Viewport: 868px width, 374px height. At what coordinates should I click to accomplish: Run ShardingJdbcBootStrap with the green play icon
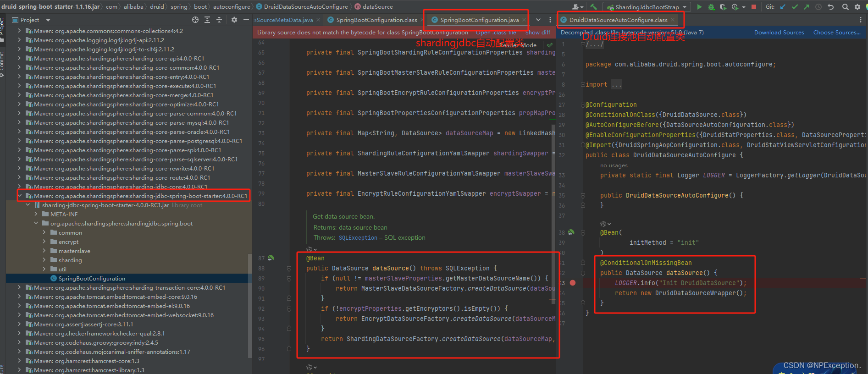click(699, 7)
